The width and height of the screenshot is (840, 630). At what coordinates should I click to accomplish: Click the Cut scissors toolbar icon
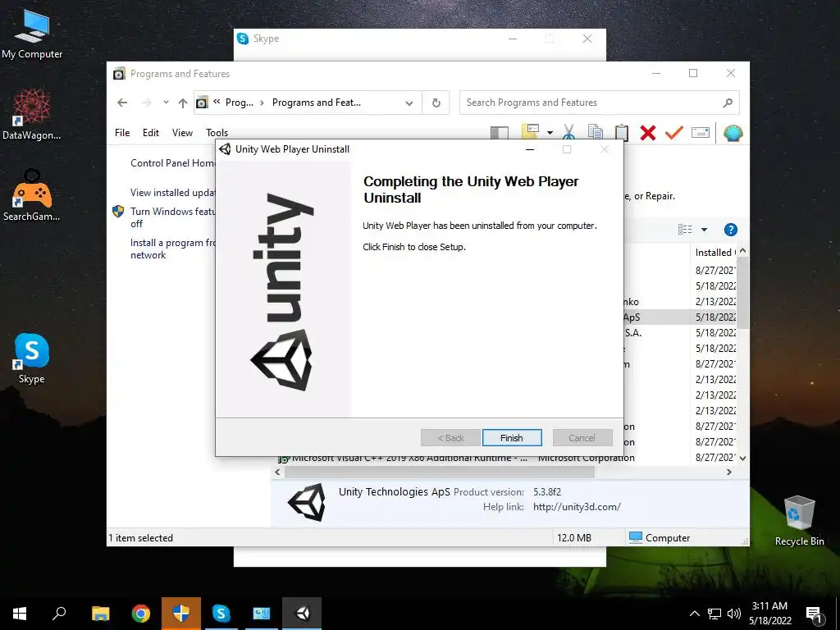click(x=569, y=132)
